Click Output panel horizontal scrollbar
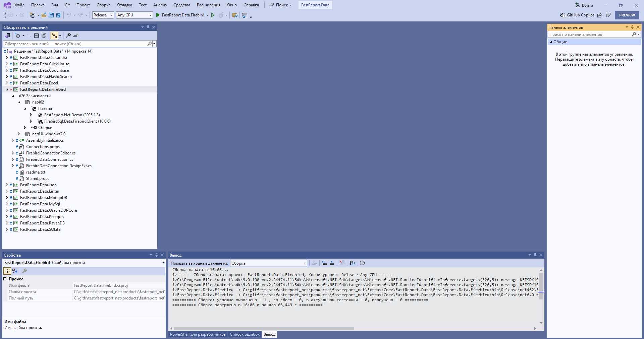The image size is (644, 339). [264, 328]
